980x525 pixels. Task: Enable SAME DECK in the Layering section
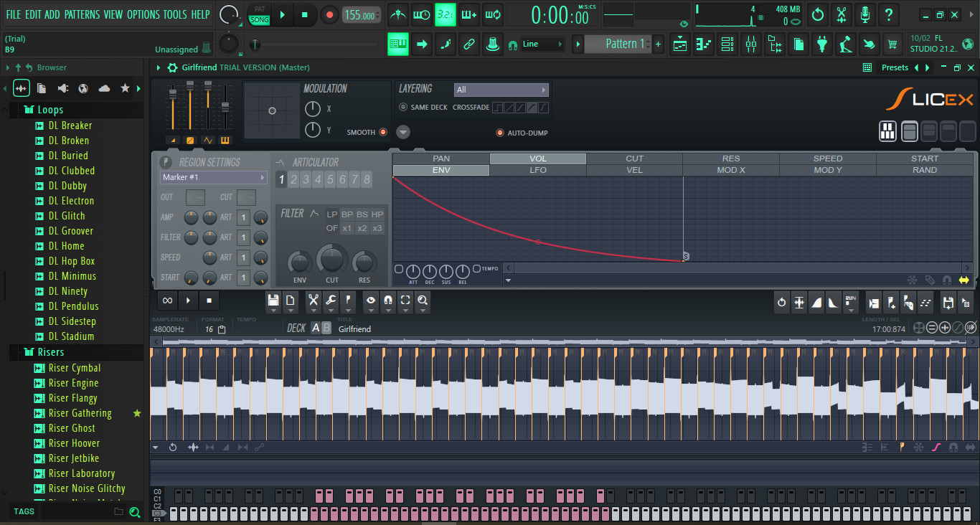point(403,107)
